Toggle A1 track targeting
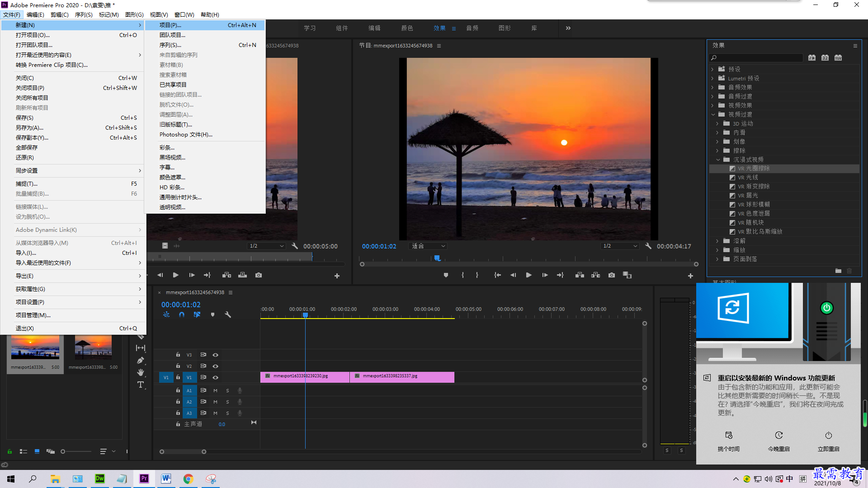The height and width of the screenshot is (488, 868). pos(189,391)
